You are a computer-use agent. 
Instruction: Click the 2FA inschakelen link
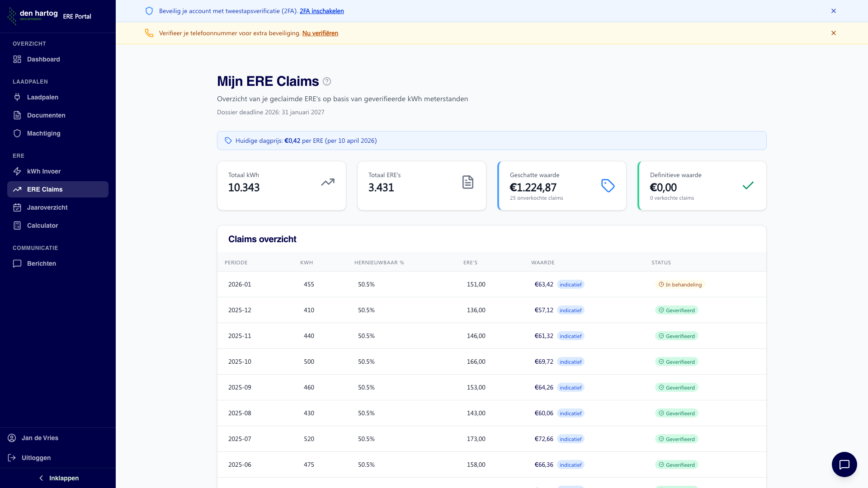(321, 11)
